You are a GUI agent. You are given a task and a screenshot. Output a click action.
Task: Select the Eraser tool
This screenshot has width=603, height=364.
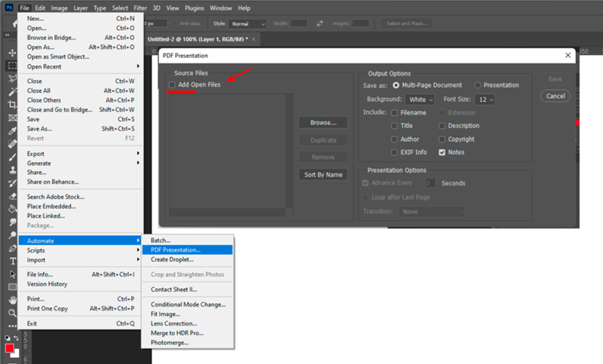pyautogui.click(x=12, y=196)
